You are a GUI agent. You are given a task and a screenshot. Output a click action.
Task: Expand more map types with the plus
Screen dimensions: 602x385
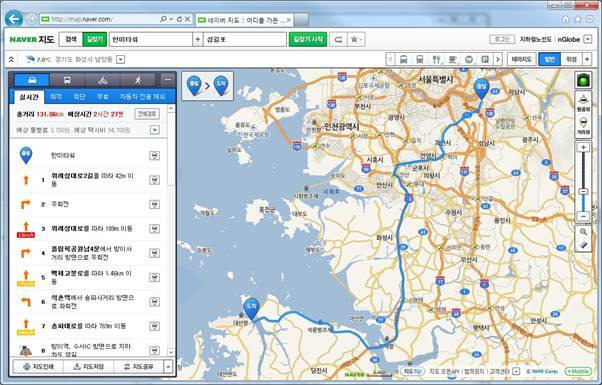pyautogui.click(x=587, y=59)
